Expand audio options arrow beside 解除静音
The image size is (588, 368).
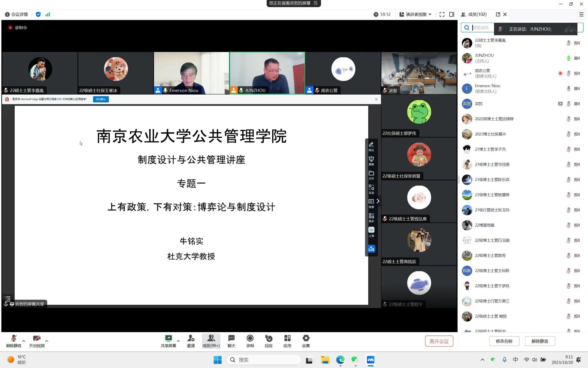[24, 341]
